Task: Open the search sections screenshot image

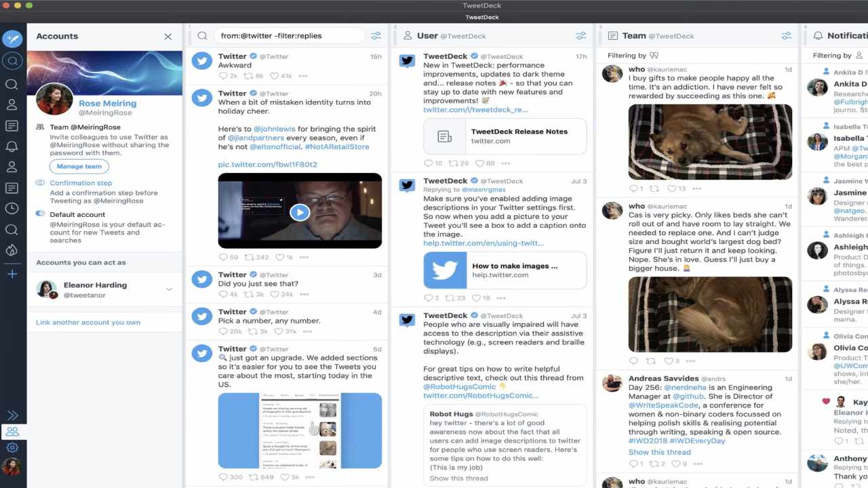Action: (300, 430)
